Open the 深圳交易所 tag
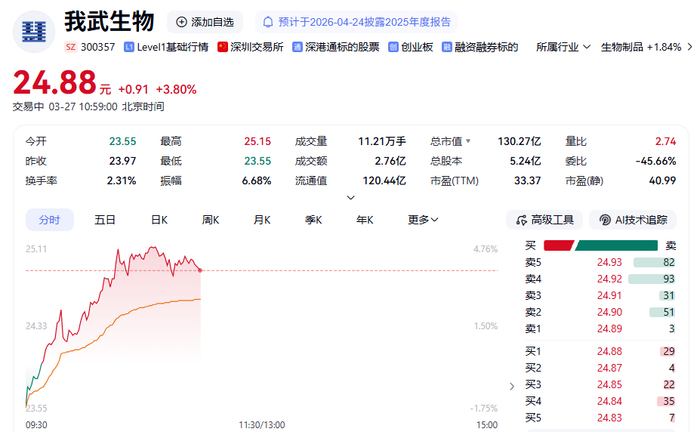 tap(250, 47)
